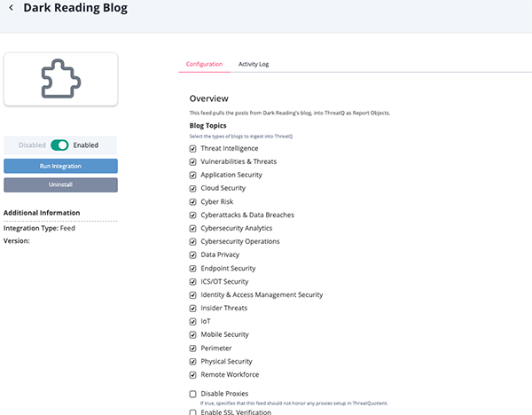
Task: Uncheck the Mobile Security checkbox
Action: 192,335
